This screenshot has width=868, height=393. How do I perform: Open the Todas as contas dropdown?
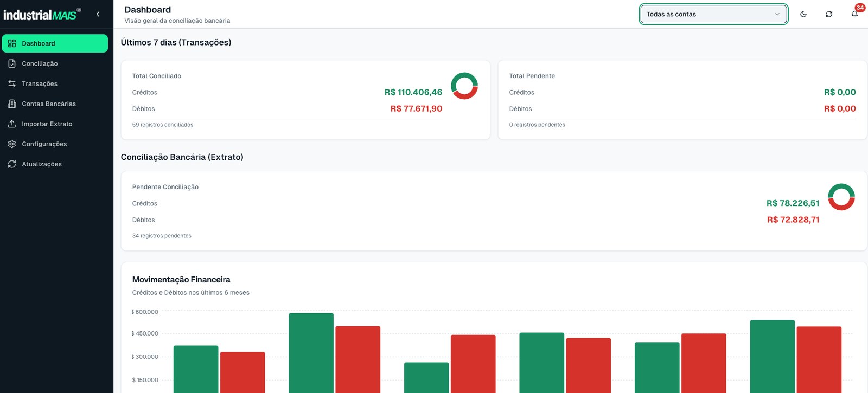pos(713,14)
